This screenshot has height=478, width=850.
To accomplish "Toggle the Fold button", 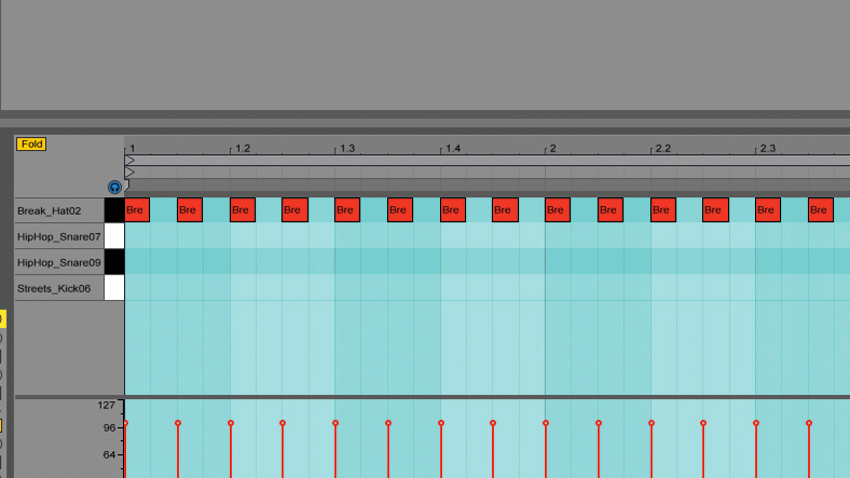I will (x=31, y=144).
